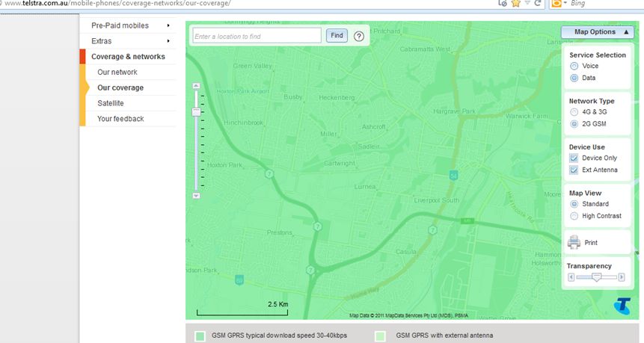The width and height of the screenshot is (644, 343).
Task: Select Data service option
Action: 574,78
